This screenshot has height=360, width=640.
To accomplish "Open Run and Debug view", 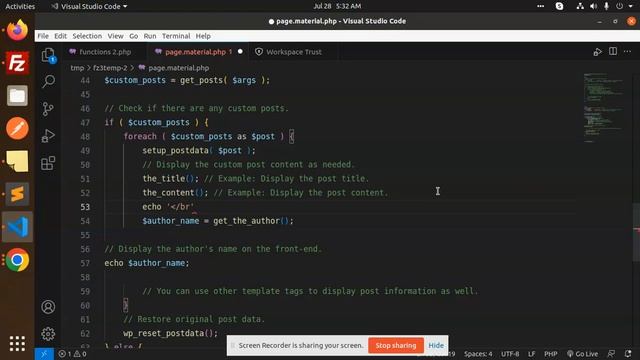I will [48, 136].
